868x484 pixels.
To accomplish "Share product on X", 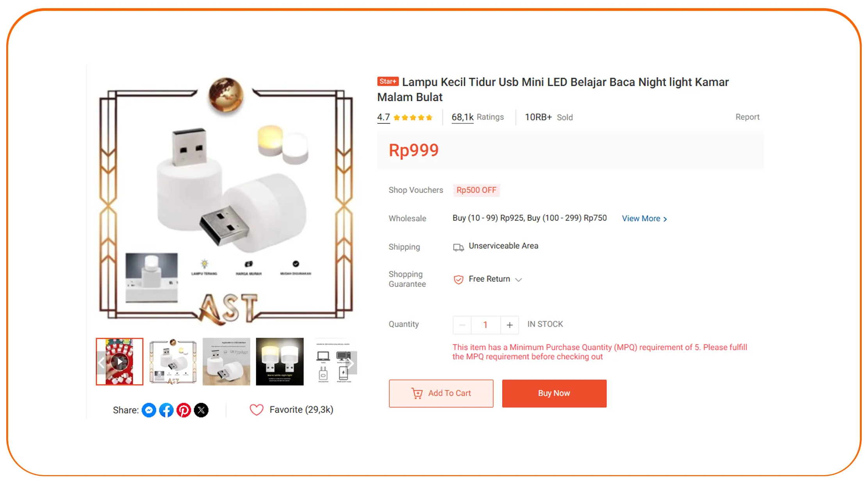I will tap(201, 410).
